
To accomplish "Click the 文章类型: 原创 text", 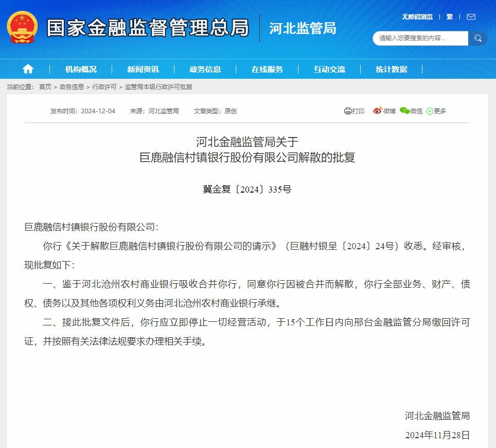I will (x=215, y=111).
